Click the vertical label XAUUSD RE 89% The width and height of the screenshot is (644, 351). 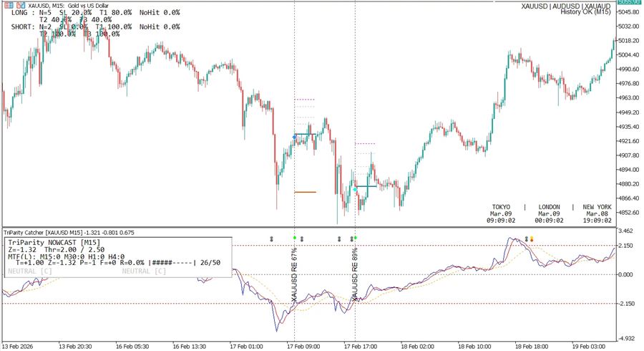(x=355, y=274)
